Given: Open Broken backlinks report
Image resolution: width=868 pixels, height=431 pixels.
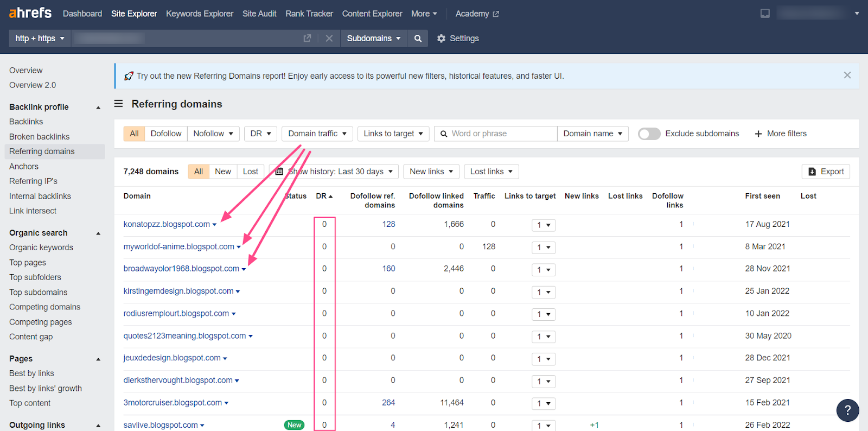Looking at the screenshot, I should click(39, 137).
